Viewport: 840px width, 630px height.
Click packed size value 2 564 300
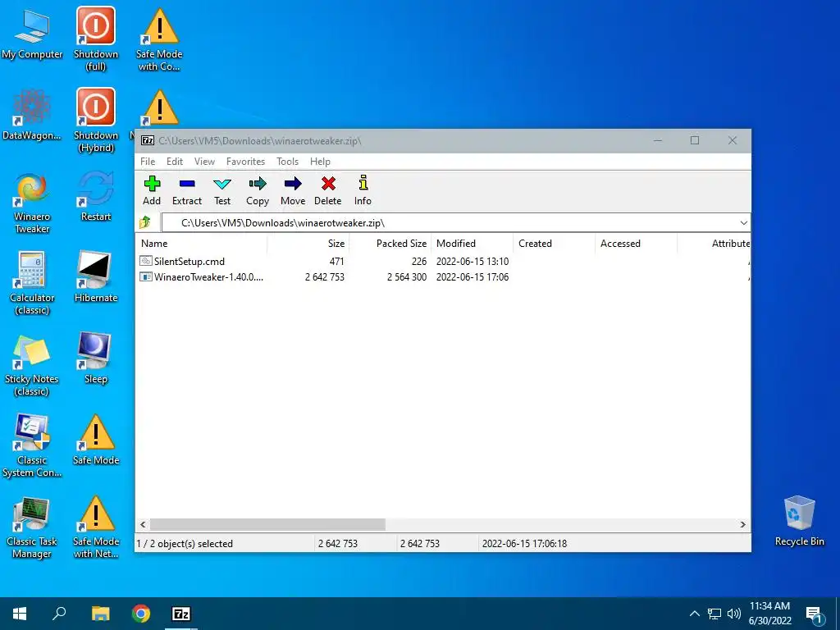(407, 277)
